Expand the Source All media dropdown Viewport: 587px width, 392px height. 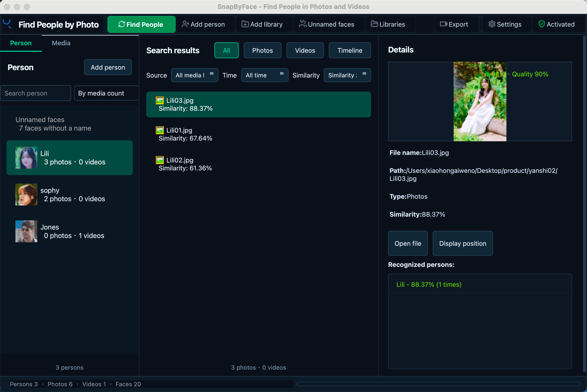(195, 75)
